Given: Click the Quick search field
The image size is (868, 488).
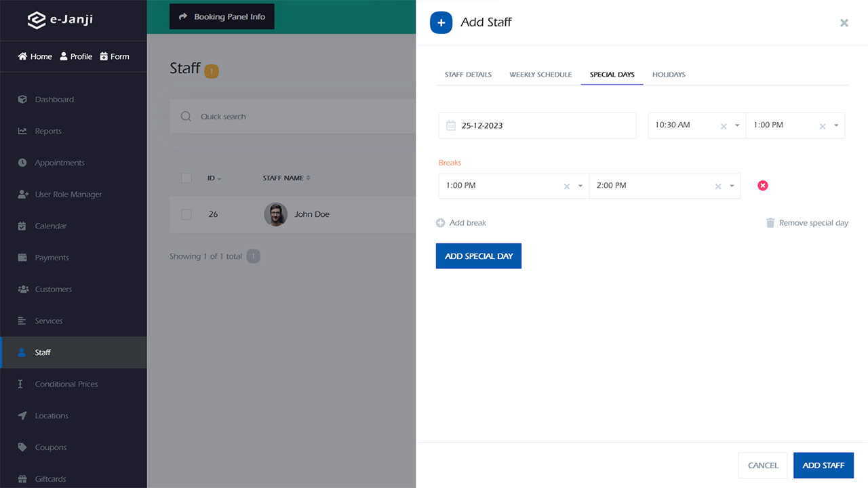Looking at the screenshot, I should 293,117.
